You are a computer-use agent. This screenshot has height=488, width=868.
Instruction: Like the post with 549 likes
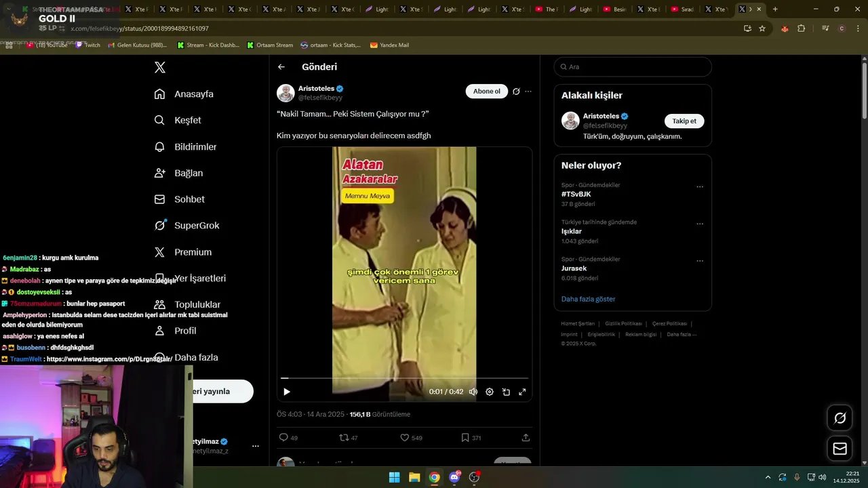[411, 438]
